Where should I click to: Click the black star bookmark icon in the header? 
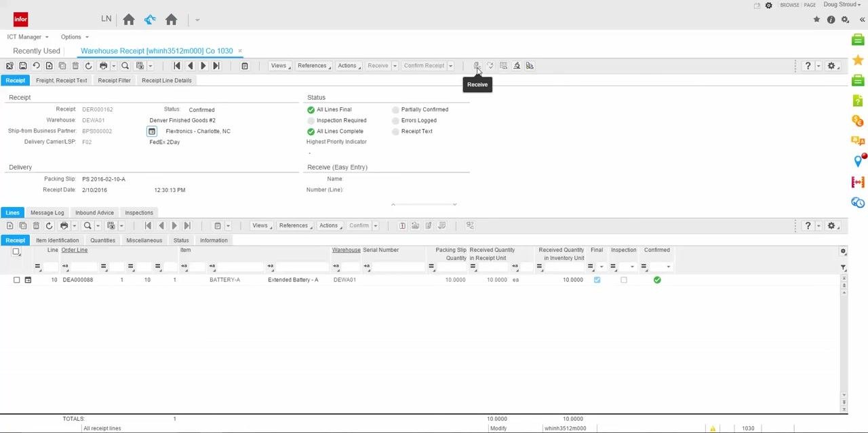click(816, 20)
